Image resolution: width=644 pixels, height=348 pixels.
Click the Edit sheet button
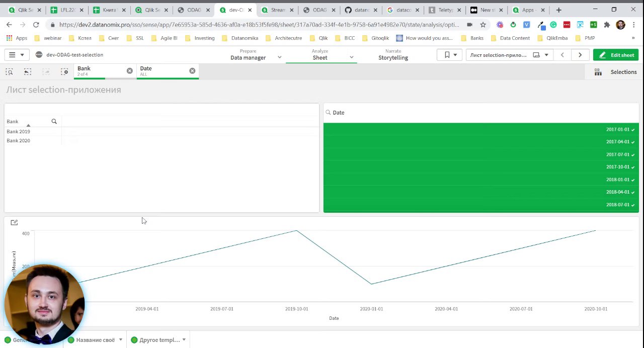[x=616, y=55]
